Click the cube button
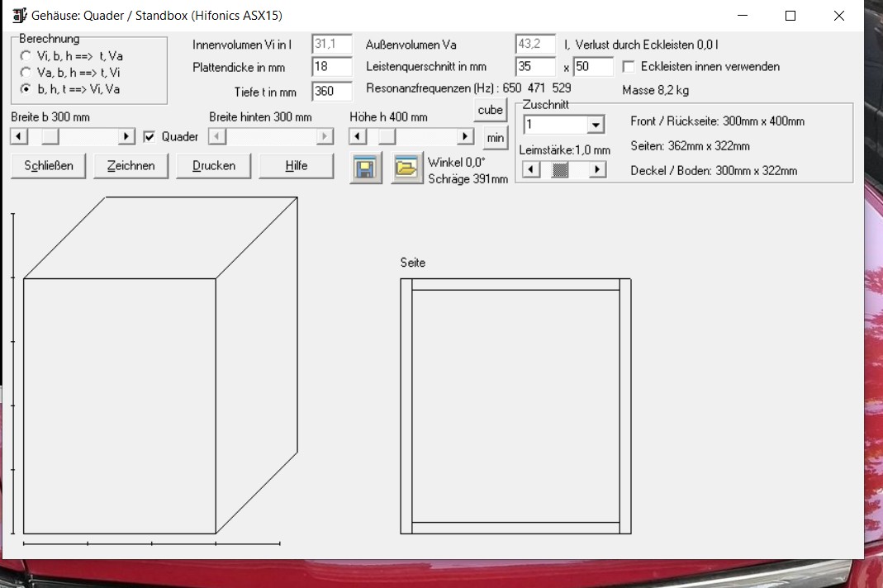Image resolution: width=883 pixels, height=588 pixels. (490, 110)
